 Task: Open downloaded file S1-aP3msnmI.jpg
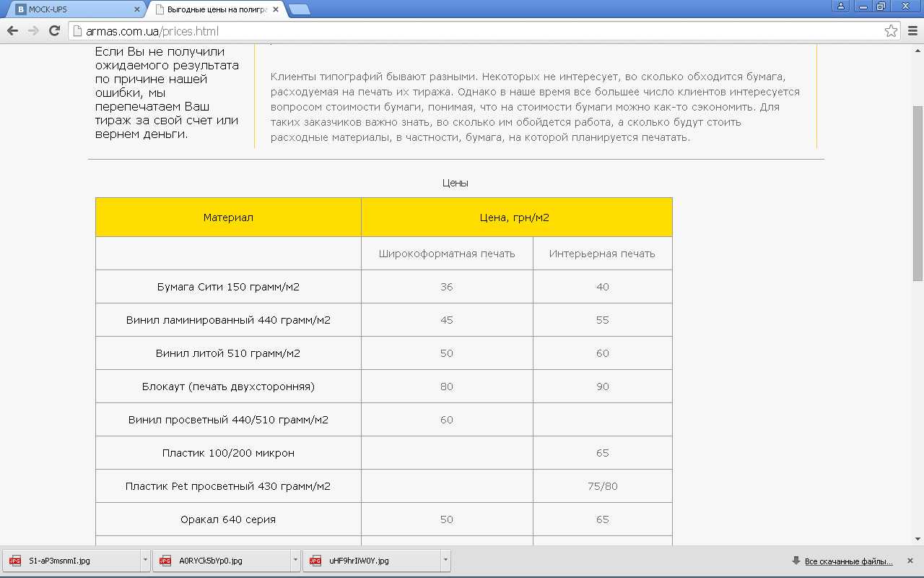(x=72, y=561)
